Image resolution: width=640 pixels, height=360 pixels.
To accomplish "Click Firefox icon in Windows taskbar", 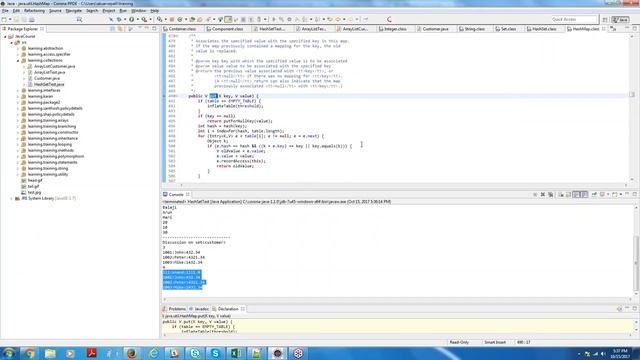I will tap(131, 353).
